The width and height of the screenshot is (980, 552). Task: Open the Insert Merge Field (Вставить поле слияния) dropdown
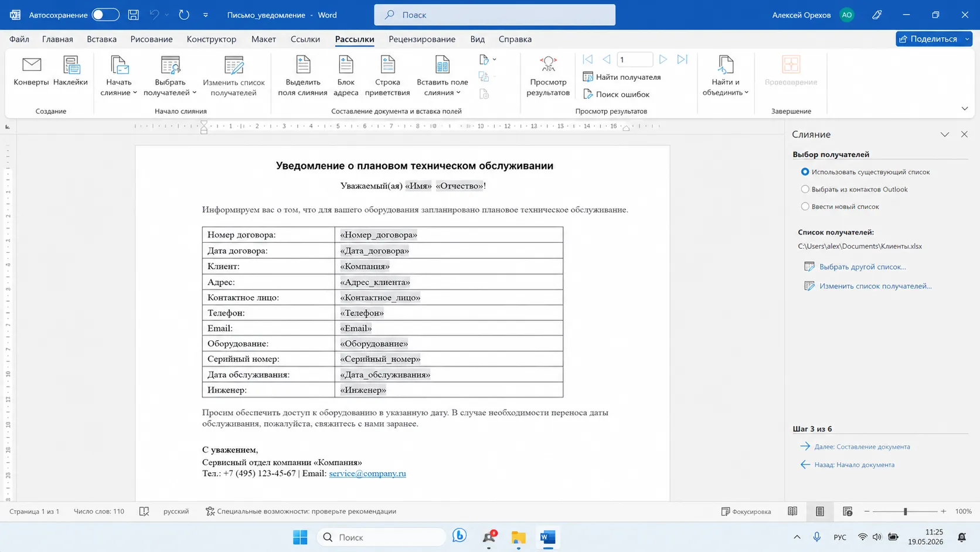(x=443, y=76)
